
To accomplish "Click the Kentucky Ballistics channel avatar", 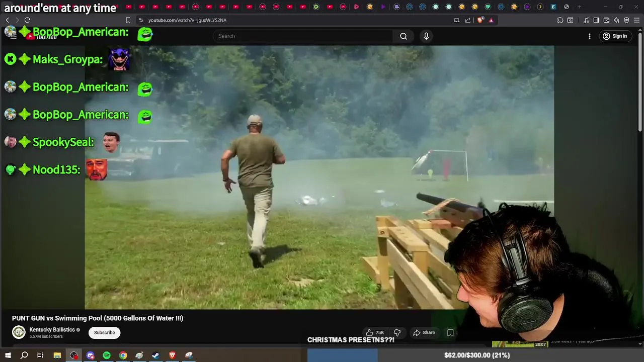I will (x=19, y=332).
